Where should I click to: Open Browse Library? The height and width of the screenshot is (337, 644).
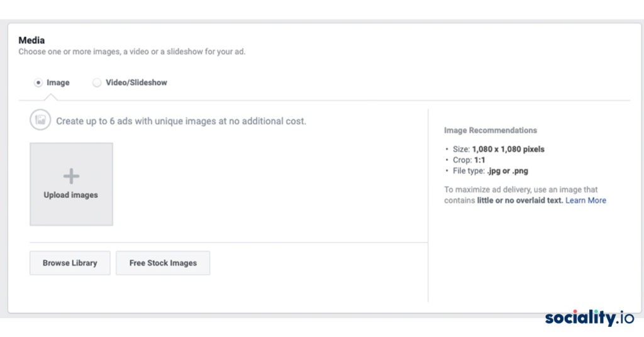tap(70, 263)
